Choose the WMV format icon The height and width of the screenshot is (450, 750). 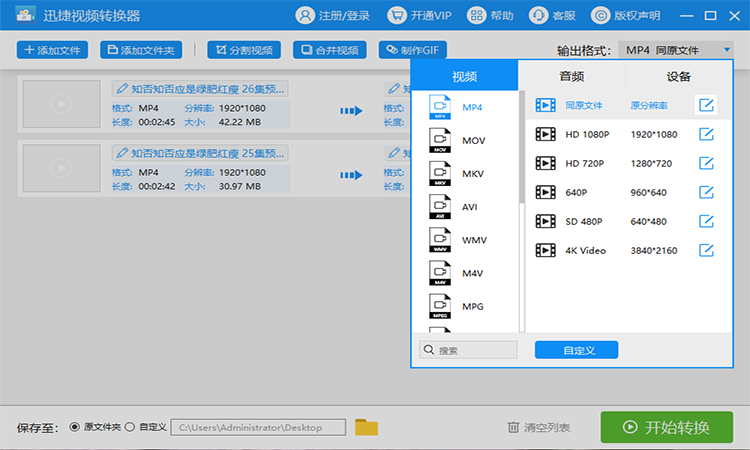pyautogui.click(x=441, y=240)
